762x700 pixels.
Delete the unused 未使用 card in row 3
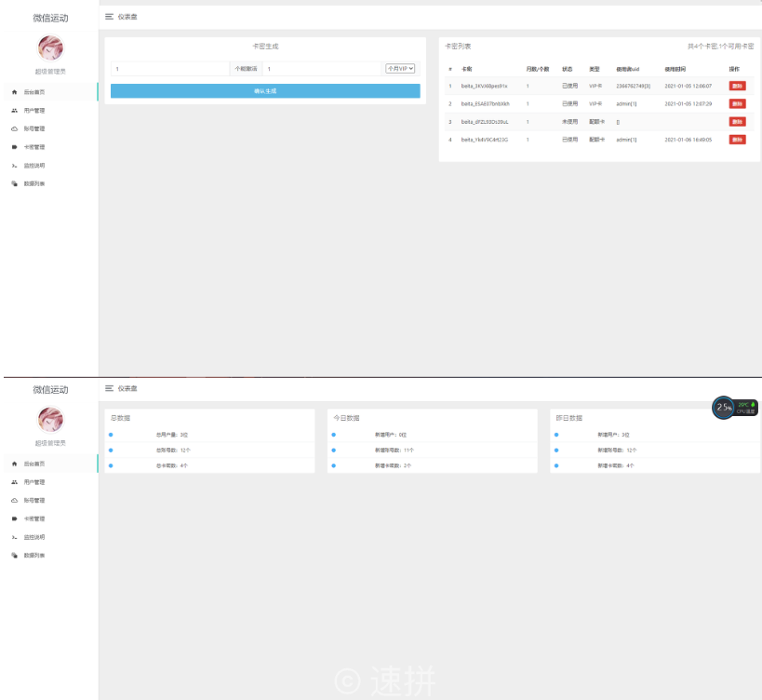point(737,122)
